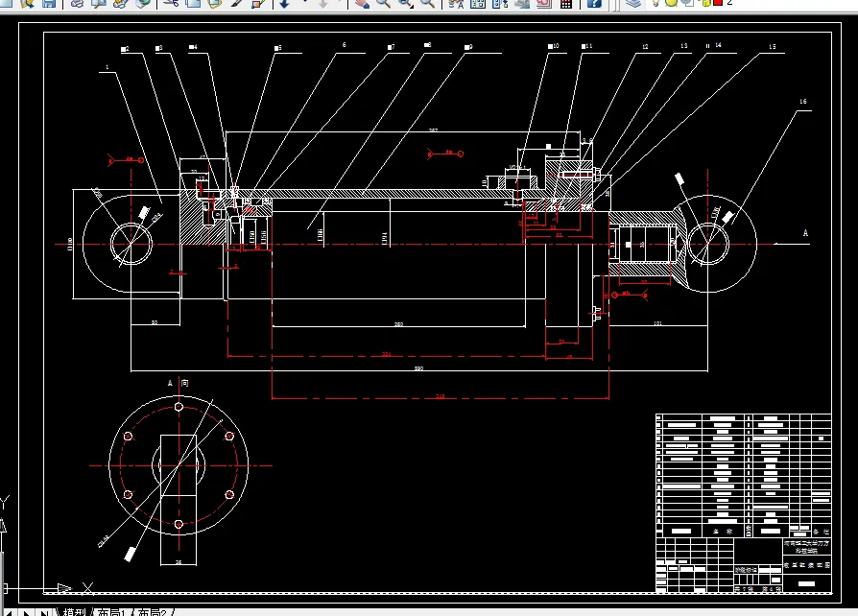Switch to the 布局1 layout tab
The height and width of the screenshot is (616, 858).
pos(111,612)
